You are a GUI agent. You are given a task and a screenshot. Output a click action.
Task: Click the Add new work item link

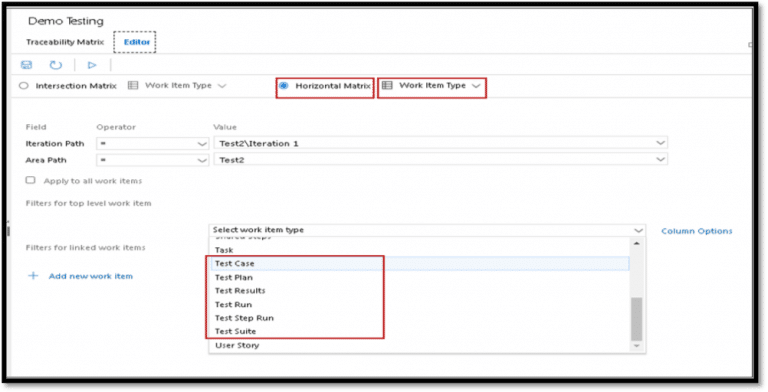91,276
